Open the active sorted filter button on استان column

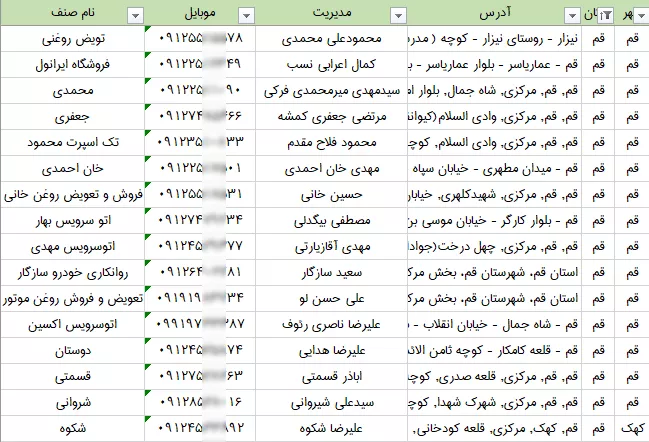click(606, 16)
